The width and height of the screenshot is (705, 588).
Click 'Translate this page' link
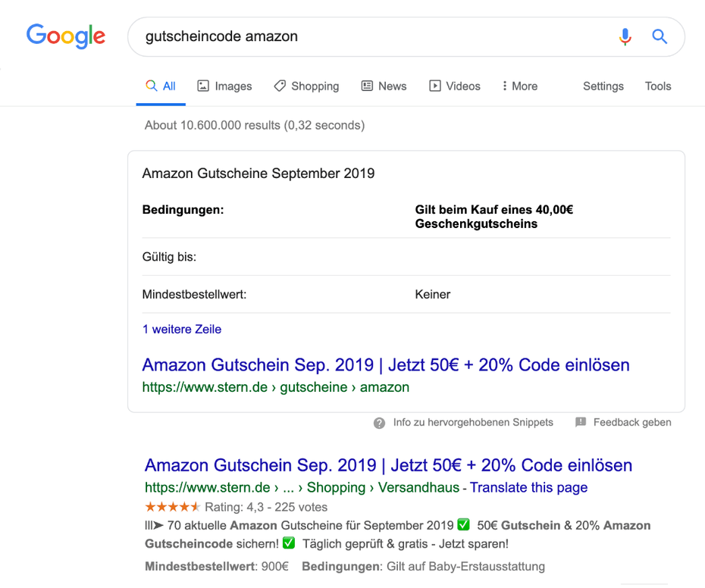point(528,487)
